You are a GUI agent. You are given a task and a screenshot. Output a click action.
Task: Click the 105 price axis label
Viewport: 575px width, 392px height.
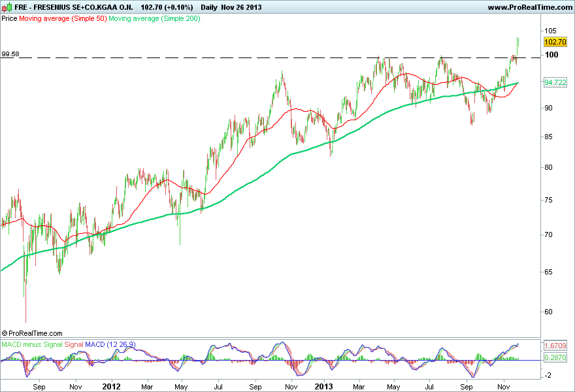coord(550,31)
